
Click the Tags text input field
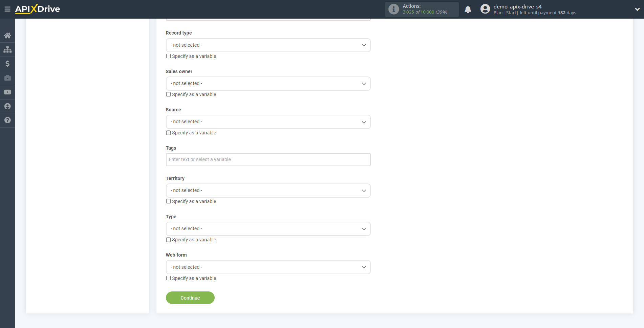pyautogui.click(x=268, y=159)
